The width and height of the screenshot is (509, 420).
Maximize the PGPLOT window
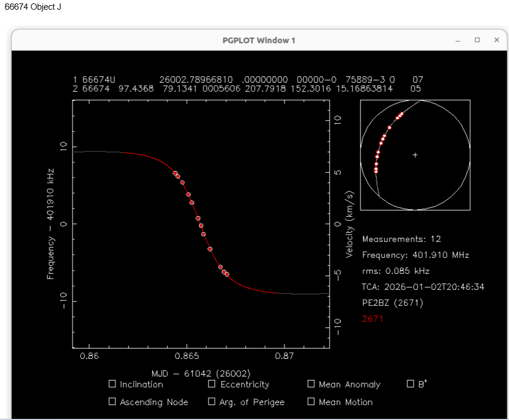(477, 40)
